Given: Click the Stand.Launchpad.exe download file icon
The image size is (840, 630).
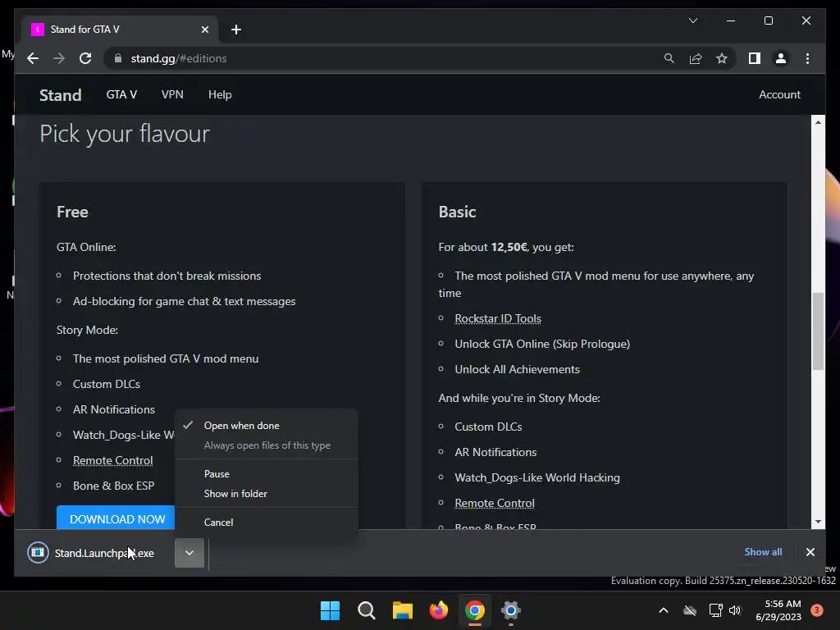Looking at the screenshot, I should pos(38,552).
